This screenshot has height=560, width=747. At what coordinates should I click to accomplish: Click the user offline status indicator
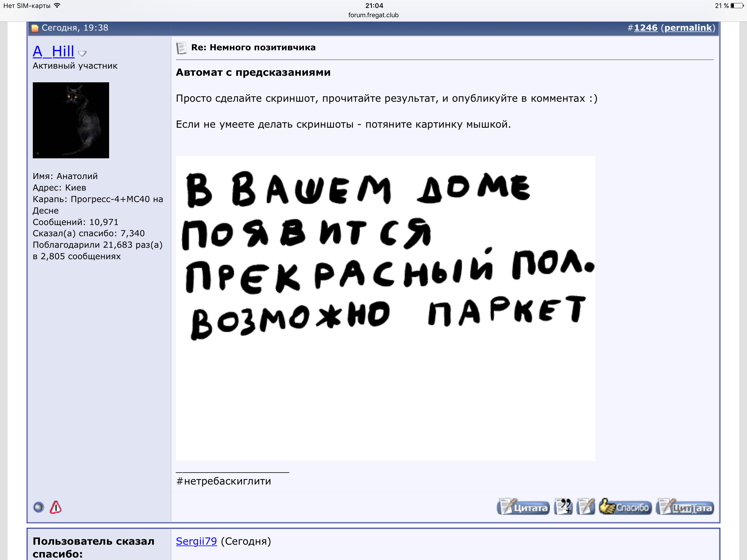click(x=39, y=507)
